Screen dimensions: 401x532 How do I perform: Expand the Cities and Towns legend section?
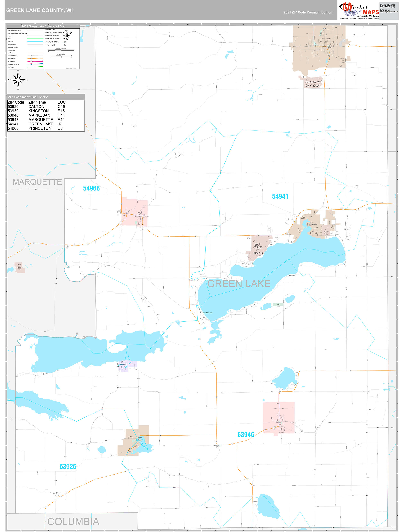[50, 30]
